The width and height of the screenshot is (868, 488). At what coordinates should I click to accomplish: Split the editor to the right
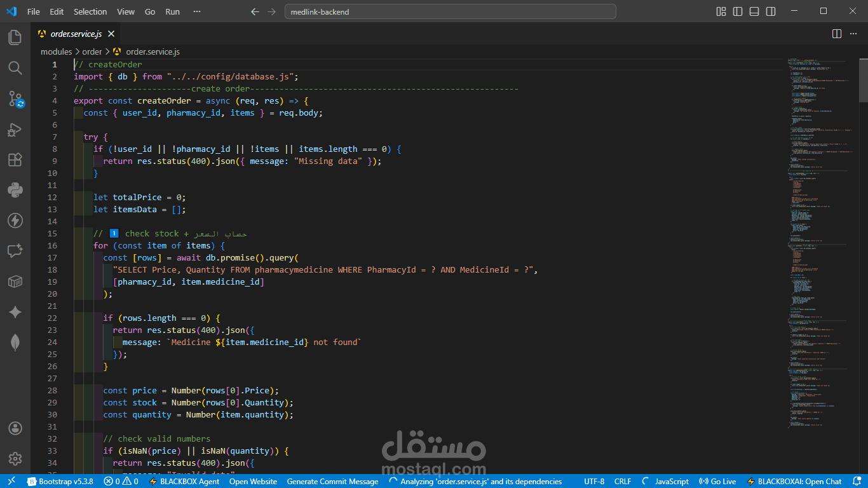click(x=837, y=34)
